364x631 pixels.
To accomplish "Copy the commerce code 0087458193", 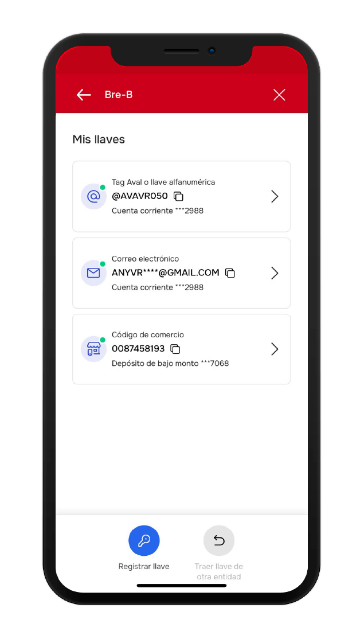I will [175, 349].
